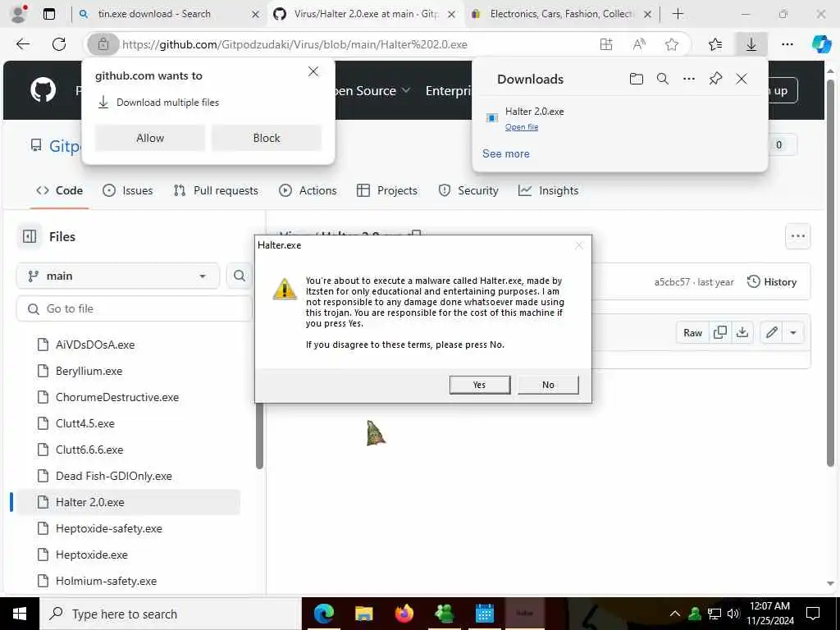840x630 pixels.
Task: Pin the Downloads panel
Action: (x=715, y=79)
